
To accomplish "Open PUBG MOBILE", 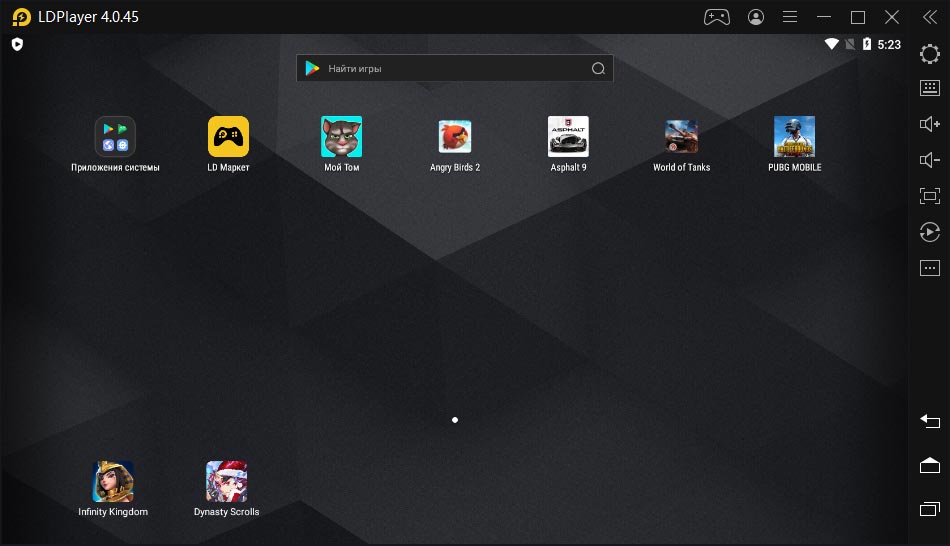I will point(794,136).
